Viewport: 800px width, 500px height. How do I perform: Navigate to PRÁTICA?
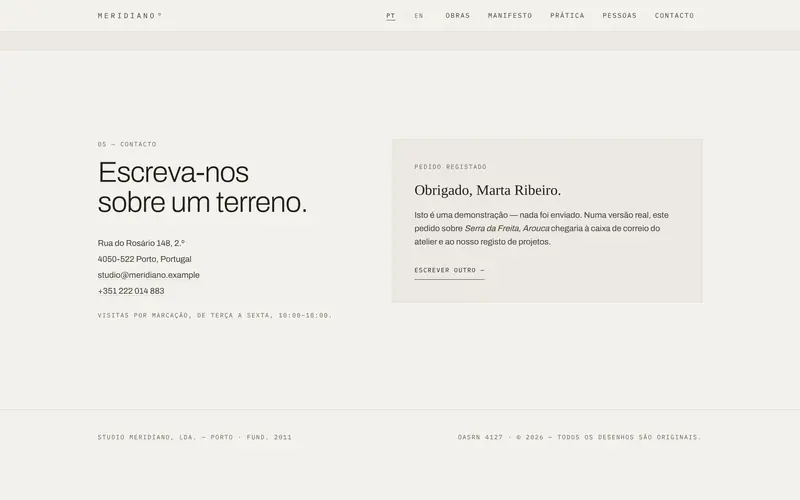(x=567, y=15)
